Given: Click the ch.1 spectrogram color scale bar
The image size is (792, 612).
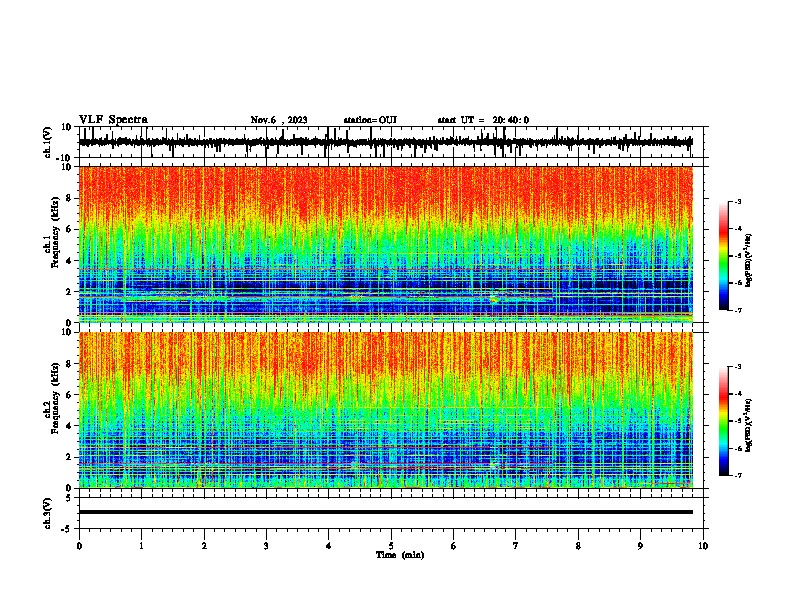Looking at the screenshot, I should point(724,256).
